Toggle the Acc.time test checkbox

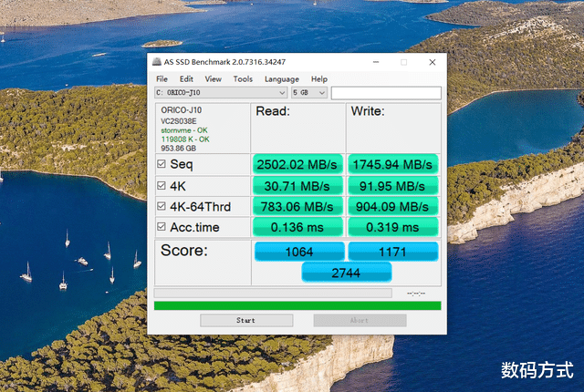click(162, 226)
